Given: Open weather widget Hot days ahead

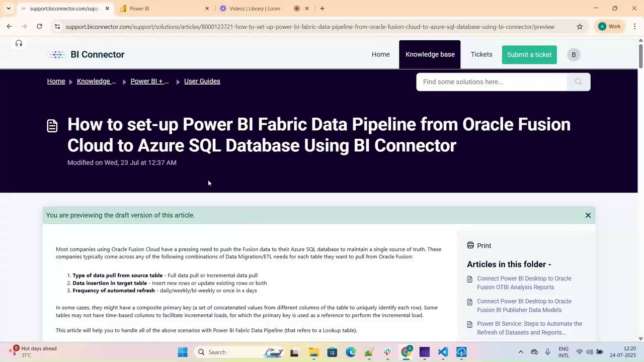Looking at the screenshot, I should point(33,352).
